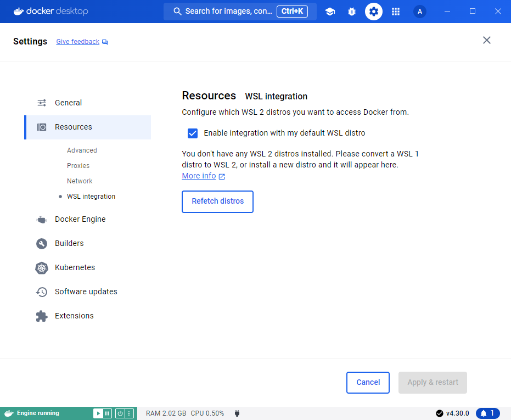Open the Learning center graduation cap icon
Screen dimensions: 511x420
(330, 12)
